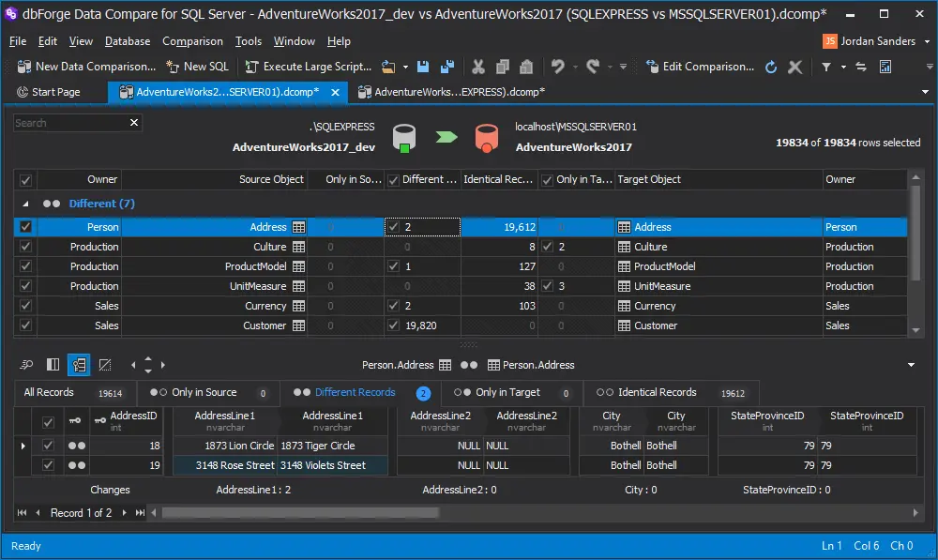Switch to the Only in Target tab
This screenshot has width=938, height=560.
[507, 392]
